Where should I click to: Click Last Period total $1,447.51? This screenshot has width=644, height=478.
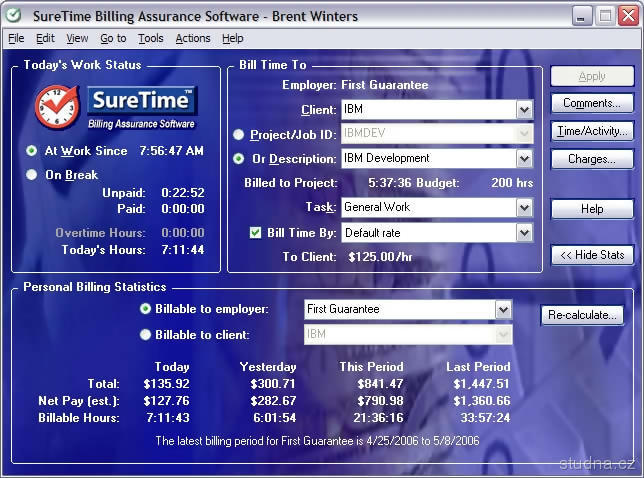pos(481,384)
